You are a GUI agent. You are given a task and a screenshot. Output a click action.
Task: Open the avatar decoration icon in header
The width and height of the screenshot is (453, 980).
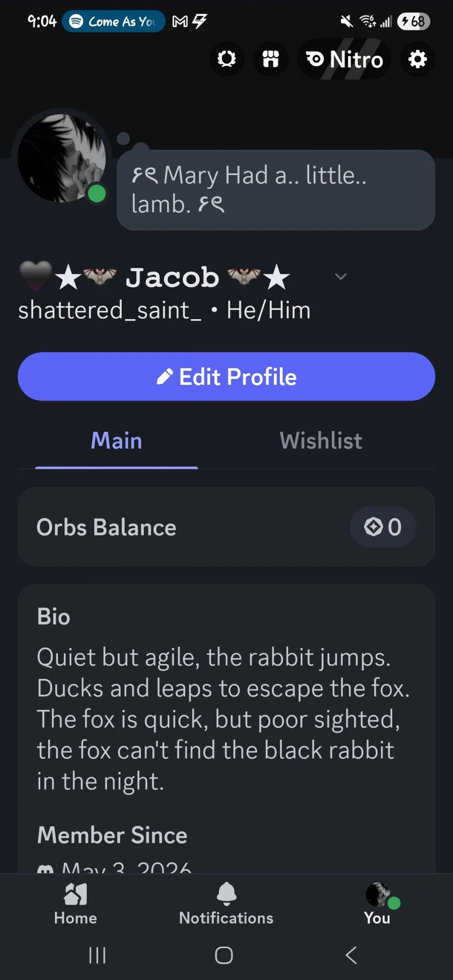tap(226, 59)
